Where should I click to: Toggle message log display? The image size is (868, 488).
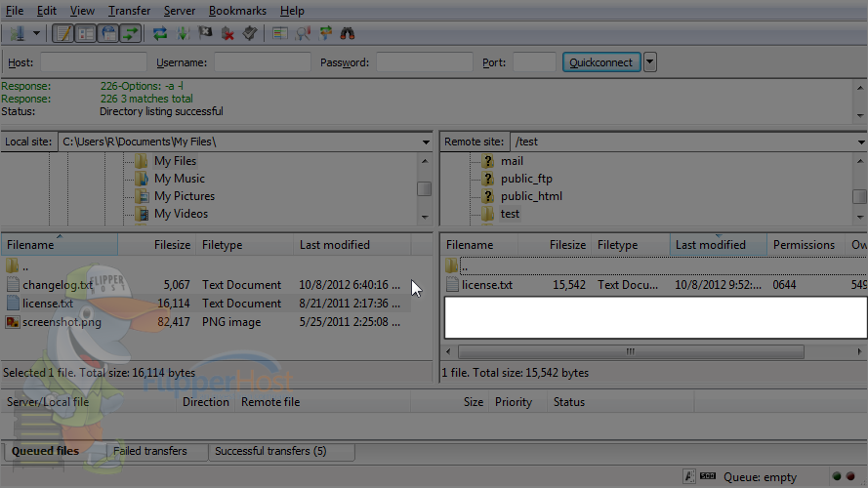click(63, 34)
